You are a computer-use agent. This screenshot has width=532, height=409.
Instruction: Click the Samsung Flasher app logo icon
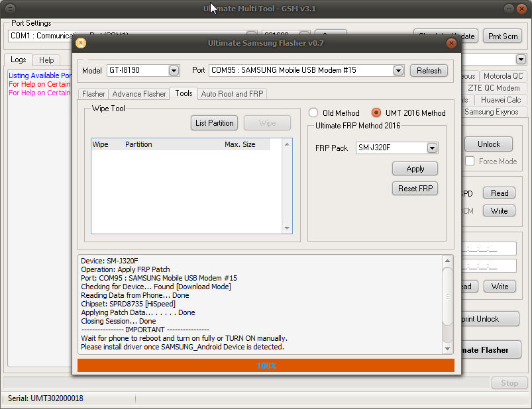coord(81,43)
